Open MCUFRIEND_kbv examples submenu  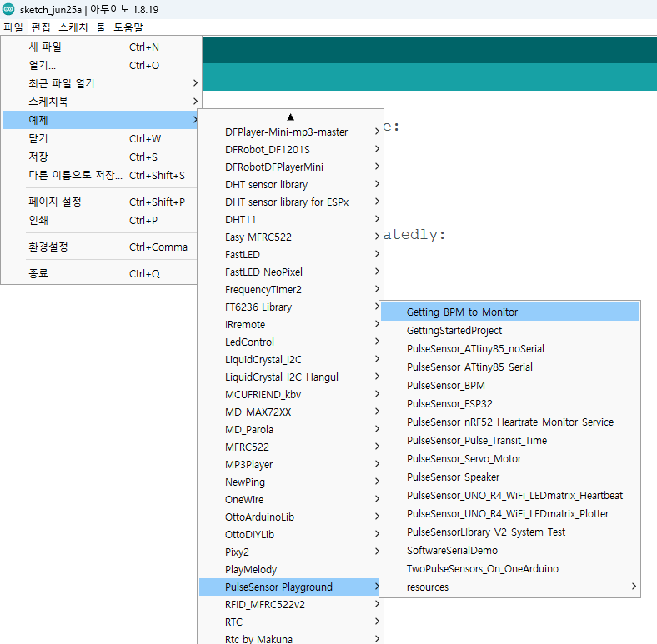tap(289, 394)
